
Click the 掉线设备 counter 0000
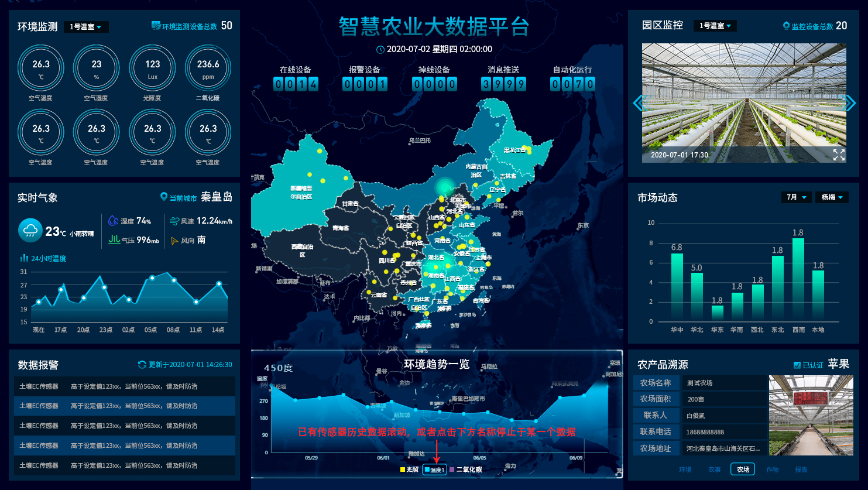coord(434,84)
